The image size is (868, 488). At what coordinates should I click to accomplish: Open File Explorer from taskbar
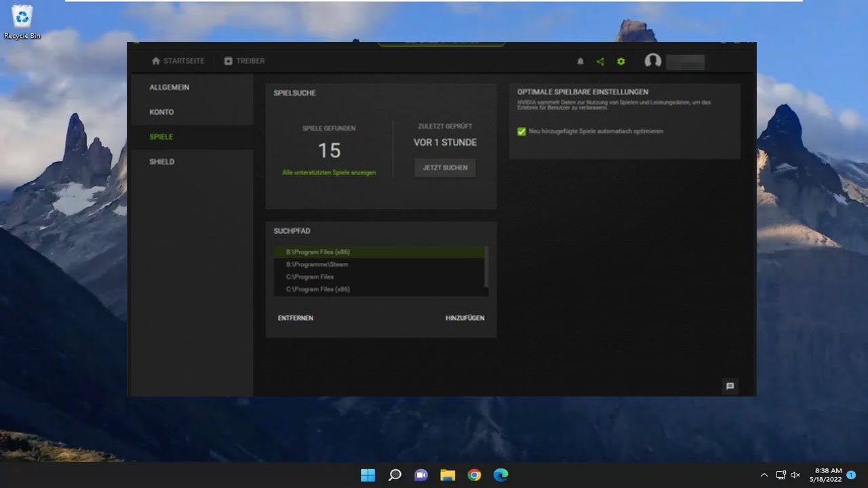tap(448, 475)
